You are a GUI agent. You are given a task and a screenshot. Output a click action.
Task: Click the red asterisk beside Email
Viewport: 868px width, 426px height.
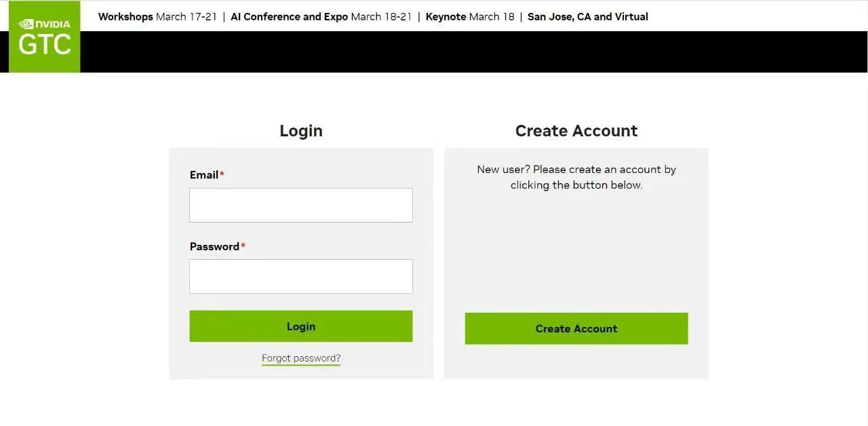coord(222,174)
